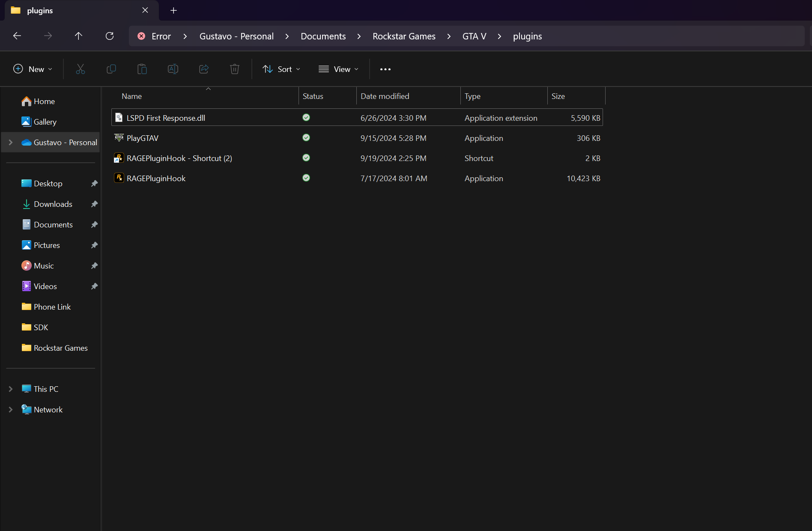Viewport: 812px width, 531px height.
Task: Select the LSPD First Response.dll file name
Action: click(x=166, y=118)
